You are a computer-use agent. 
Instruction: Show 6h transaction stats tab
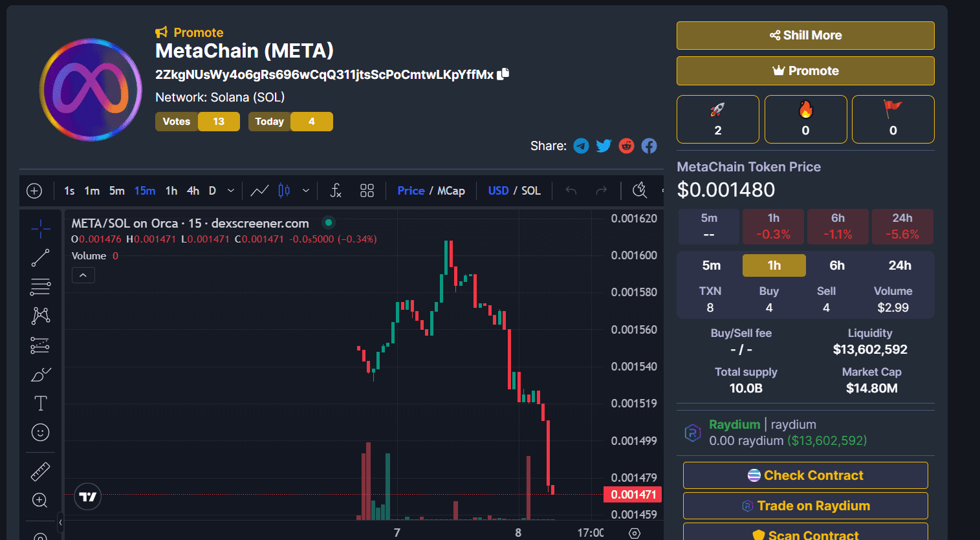[x=837, y=265]
